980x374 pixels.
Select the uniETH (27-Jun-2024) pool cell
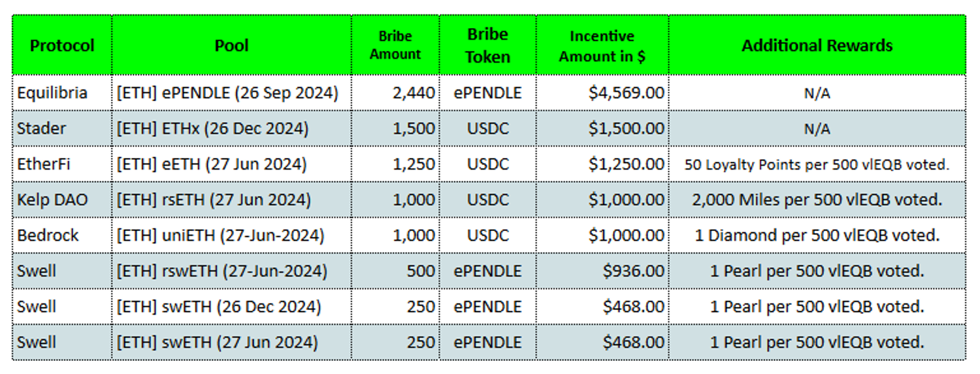click(220, 235)
